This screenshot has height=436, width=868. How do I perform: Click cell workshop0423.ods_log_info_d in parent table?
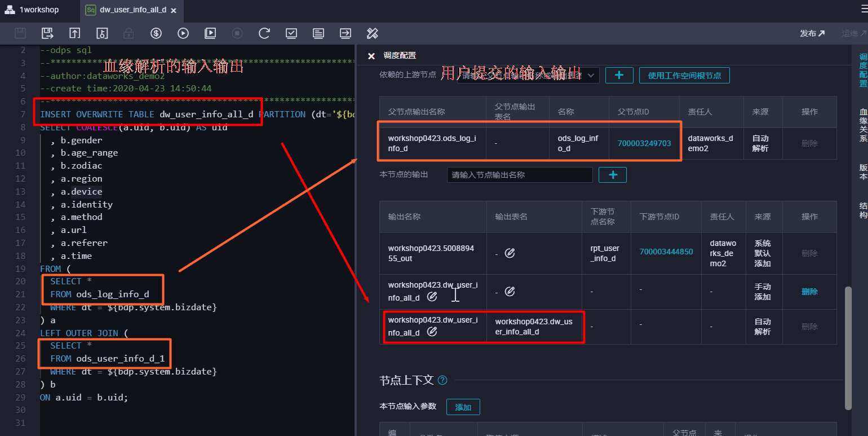point(432,143)
